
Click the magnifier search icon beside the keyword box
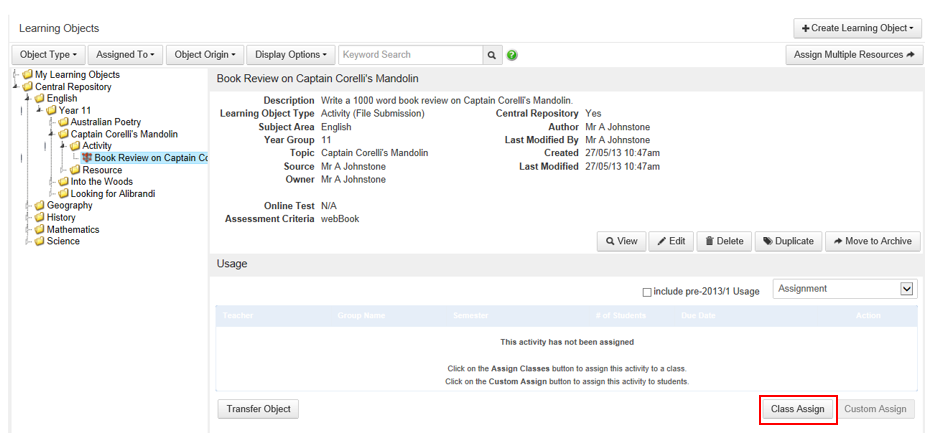point(492,55)
